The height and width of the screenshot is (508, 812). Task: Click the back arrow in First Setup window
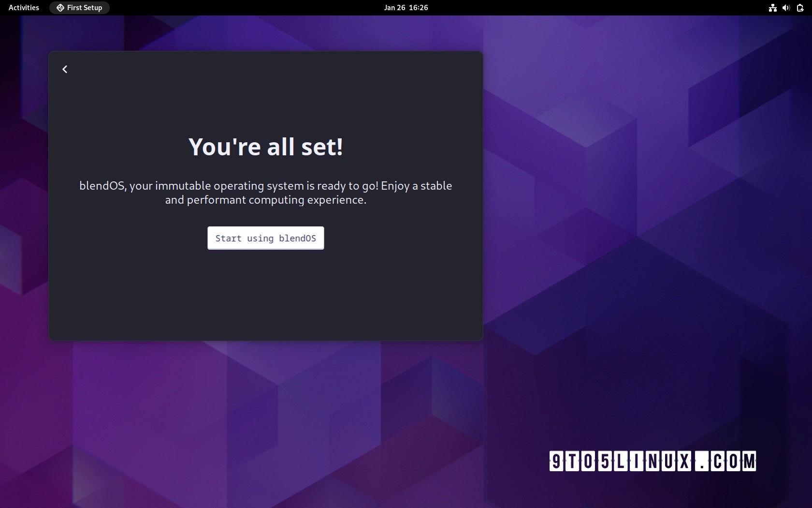click(x=65, y=69)
